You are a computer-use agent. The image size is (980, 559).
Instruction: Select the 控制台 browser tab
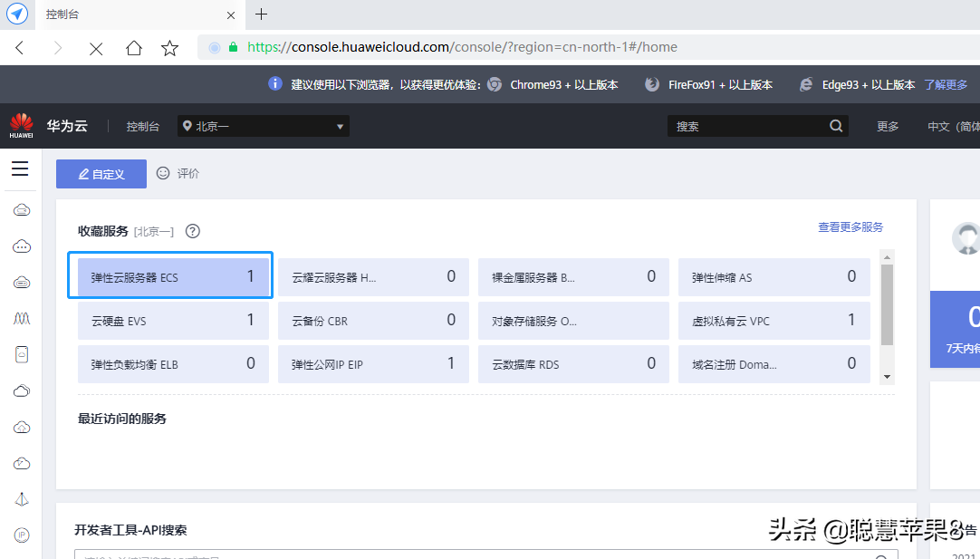[140, 14]
